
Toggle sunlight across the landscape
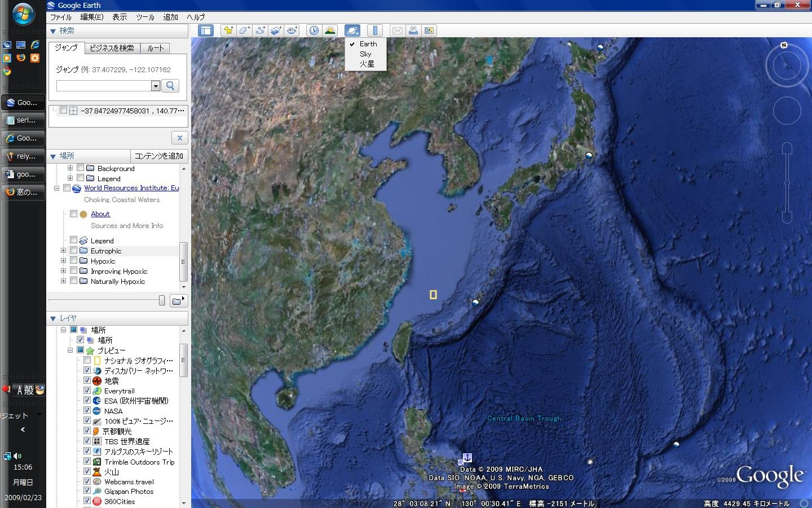[330, 30]
